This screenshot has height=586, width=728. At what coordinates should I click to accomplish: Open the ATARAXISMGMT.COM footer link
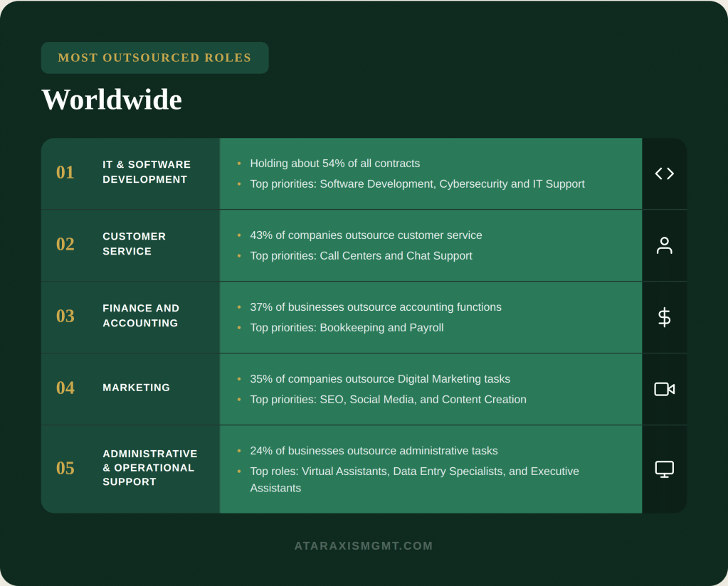[x=364, y=546]
